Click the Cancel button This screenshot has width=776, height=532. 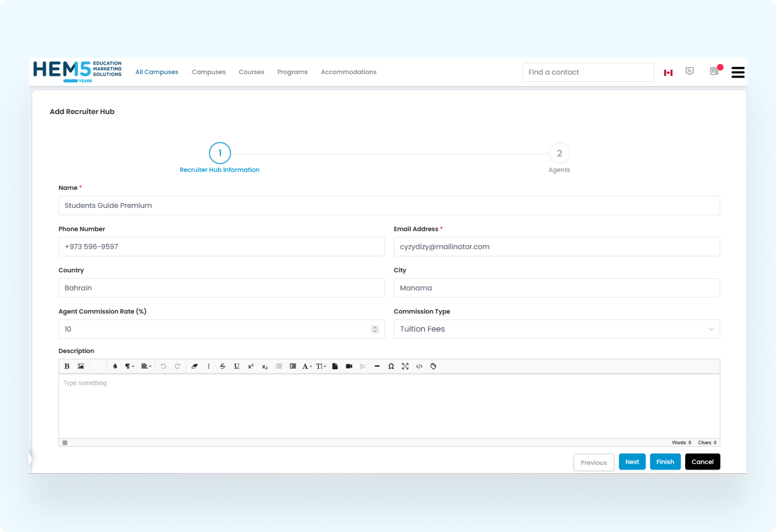point(702,462)
